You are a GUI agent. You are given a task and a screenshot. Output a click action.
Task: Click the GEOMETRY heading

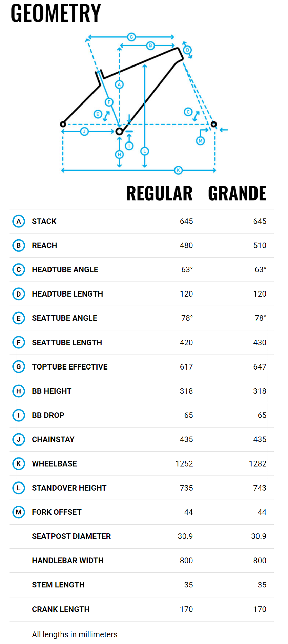pyautogui.click(x=56, y=13)
